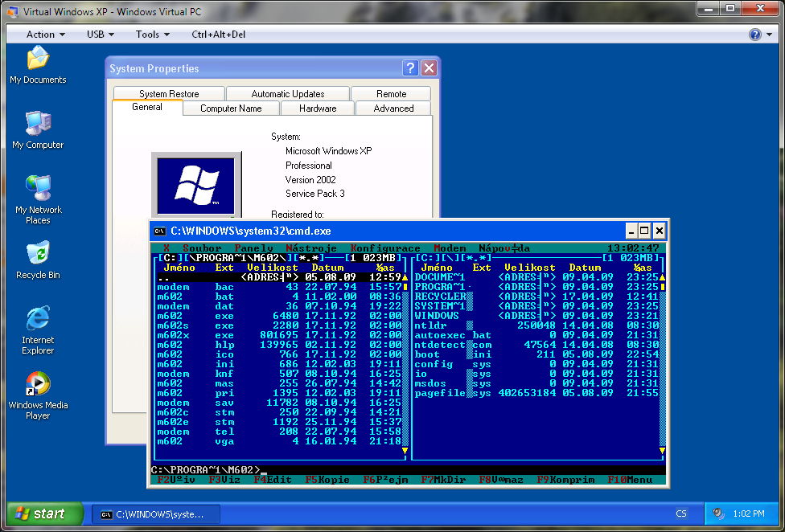
Task: Switch to the Hardware tab
Action: [318, 108]
